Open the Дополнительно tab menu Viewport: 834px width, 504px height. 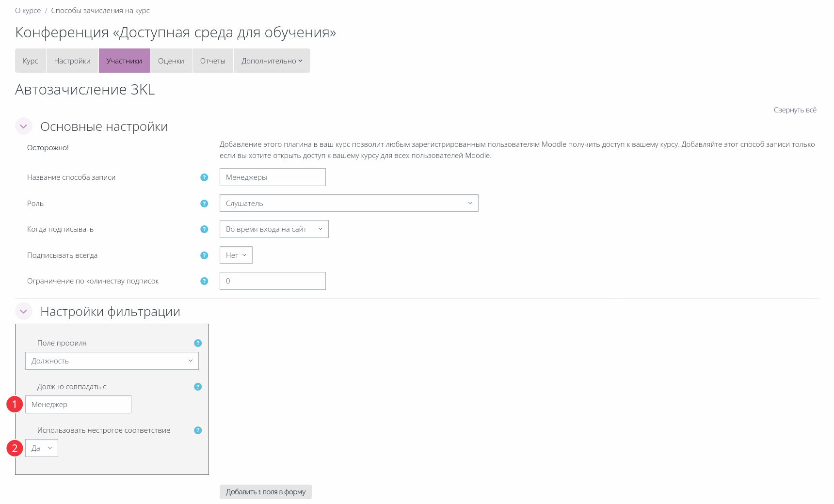pyautogui.click(x=272, y=61)
